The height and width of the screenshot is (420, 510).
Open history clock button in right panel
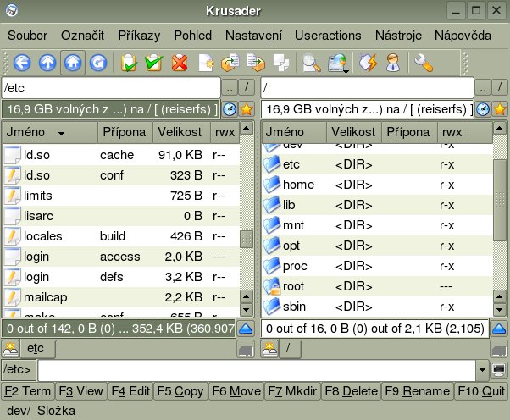point(482,109)
